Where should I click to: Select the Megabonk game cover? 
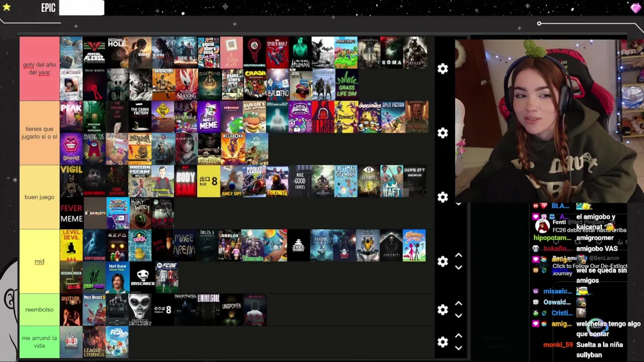coord(232,149)
